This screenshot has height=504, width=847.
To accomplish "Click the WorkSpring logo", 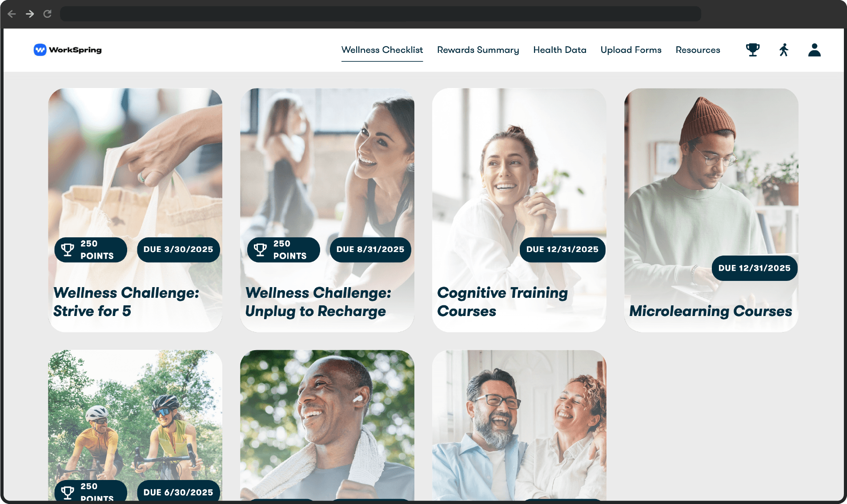I will [x=68, y=50].
